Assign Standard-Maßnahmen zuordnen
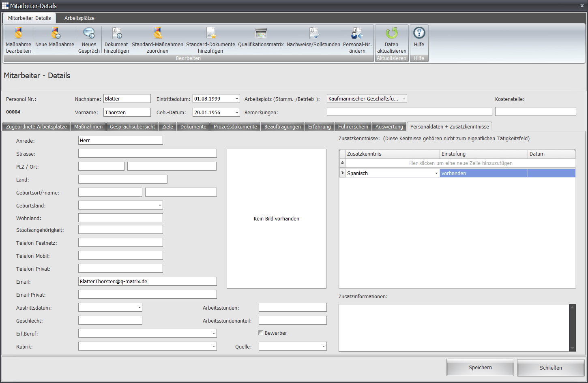 point(158,34)
